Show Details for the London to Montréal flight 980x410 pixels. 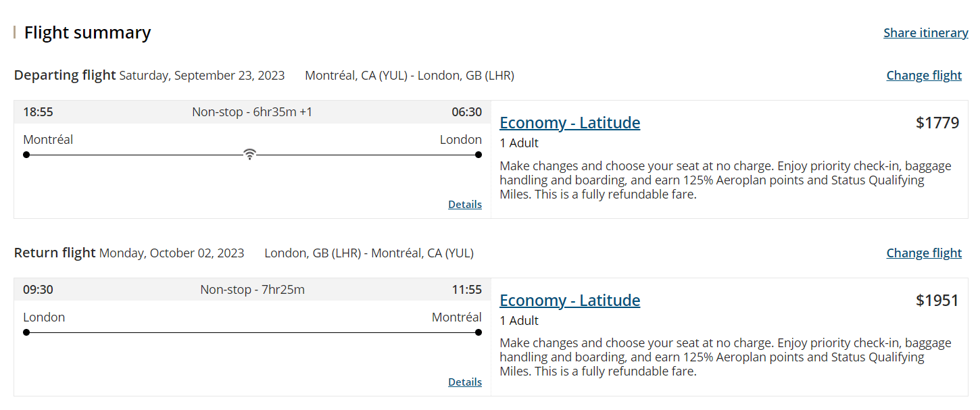tap(465, 382)
